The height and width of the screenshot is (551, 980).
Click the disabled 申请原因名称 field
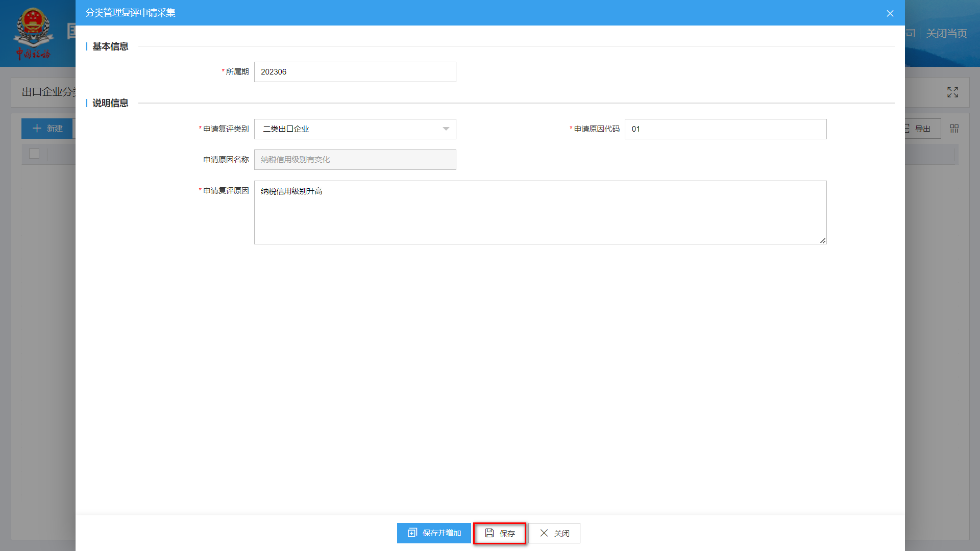tap(355, 160)
